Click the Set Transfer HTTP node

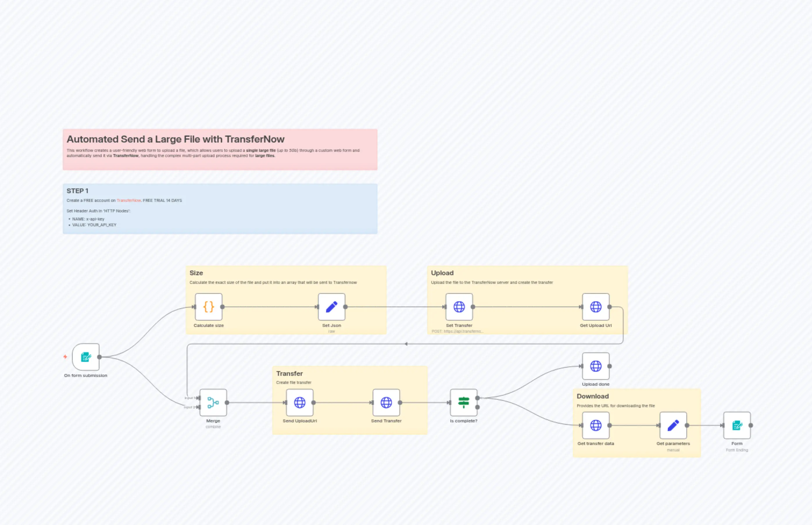coord(459,307)
